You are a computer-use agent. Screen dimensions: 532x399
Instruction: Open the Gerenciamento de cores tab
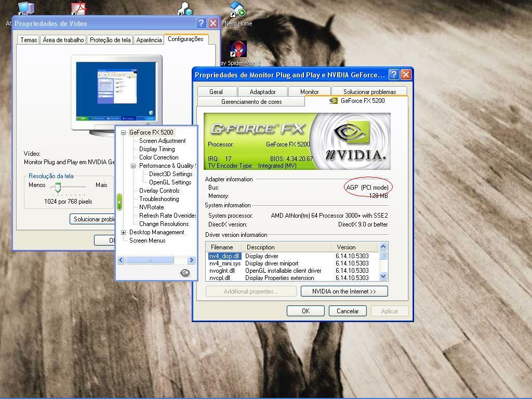[251, 101]
